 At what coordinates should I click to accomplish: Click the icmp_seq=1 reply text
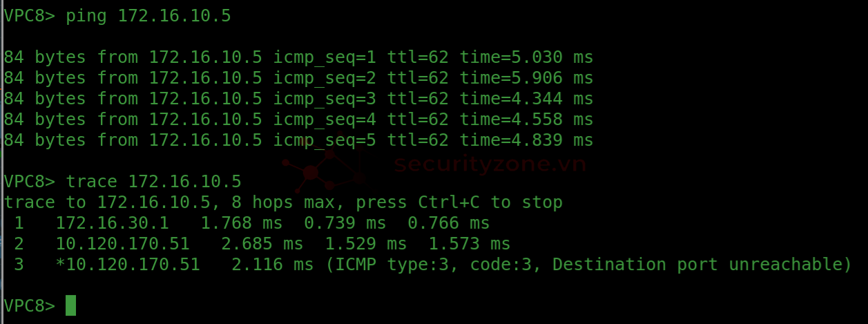tap(325, 57)
